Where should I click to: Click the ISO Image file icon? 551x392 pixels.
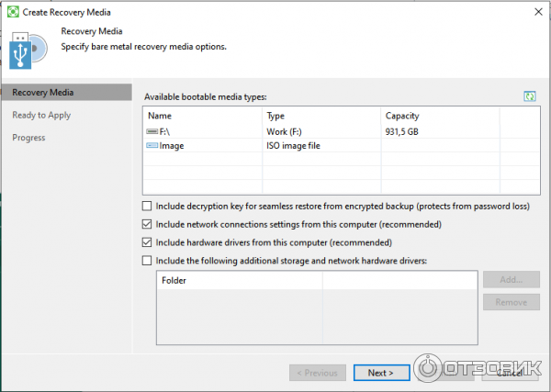tap(152, 145)
